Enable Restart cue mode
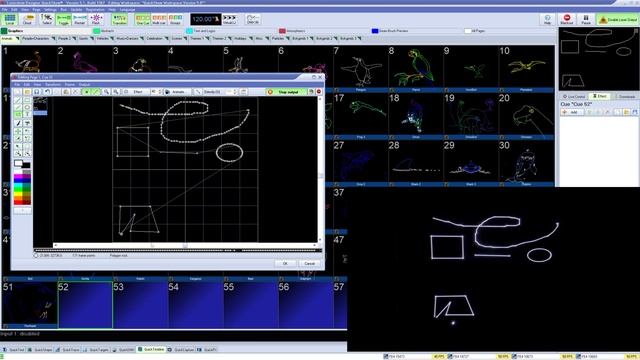Screen dimensions: 640x360 [80, 19]
